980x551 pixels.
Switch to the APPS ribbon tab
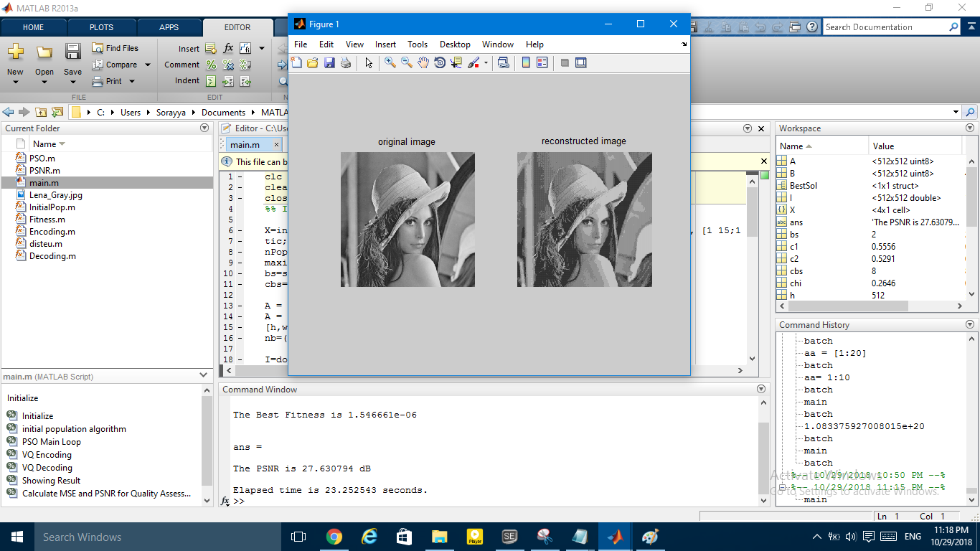coord(169,27)
